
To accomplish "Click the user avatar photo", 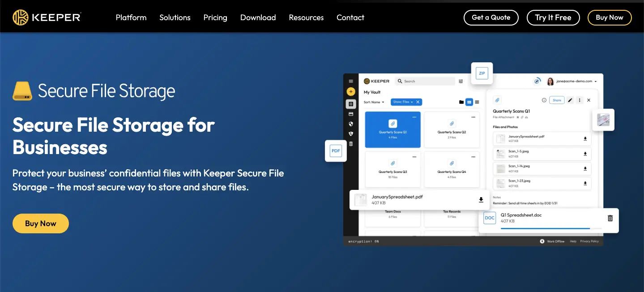I will pos(550,82).
